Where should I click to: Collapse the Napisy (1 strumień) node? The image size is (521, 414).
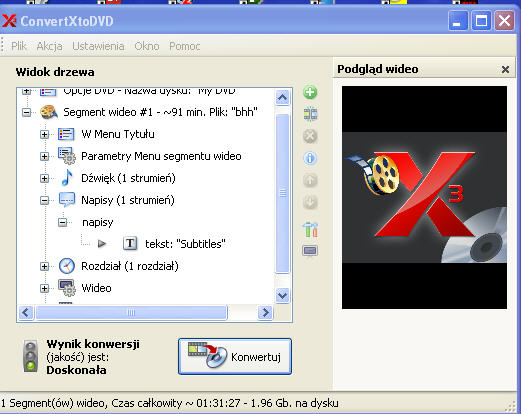pos(44,200)
